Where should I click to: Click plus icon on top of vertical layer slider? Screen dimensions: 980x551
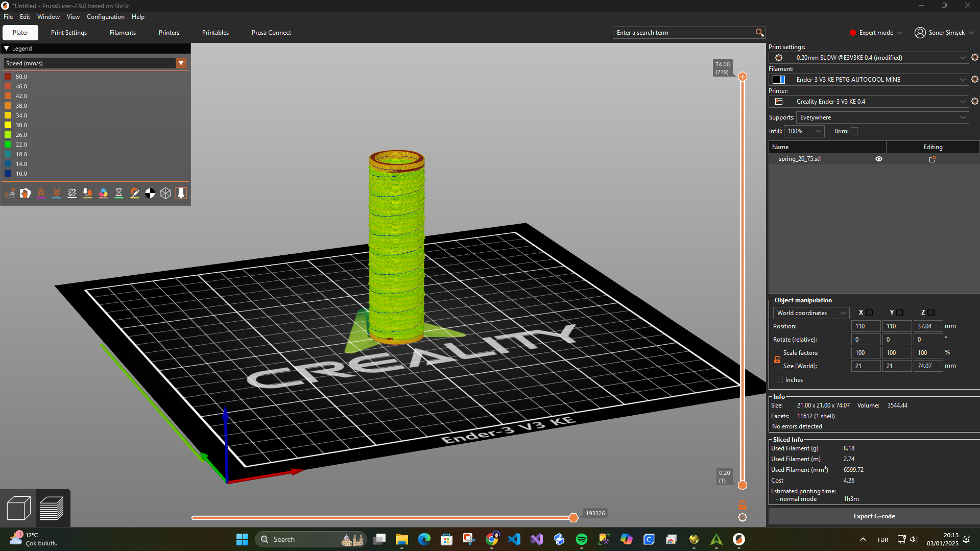[743, 77]
